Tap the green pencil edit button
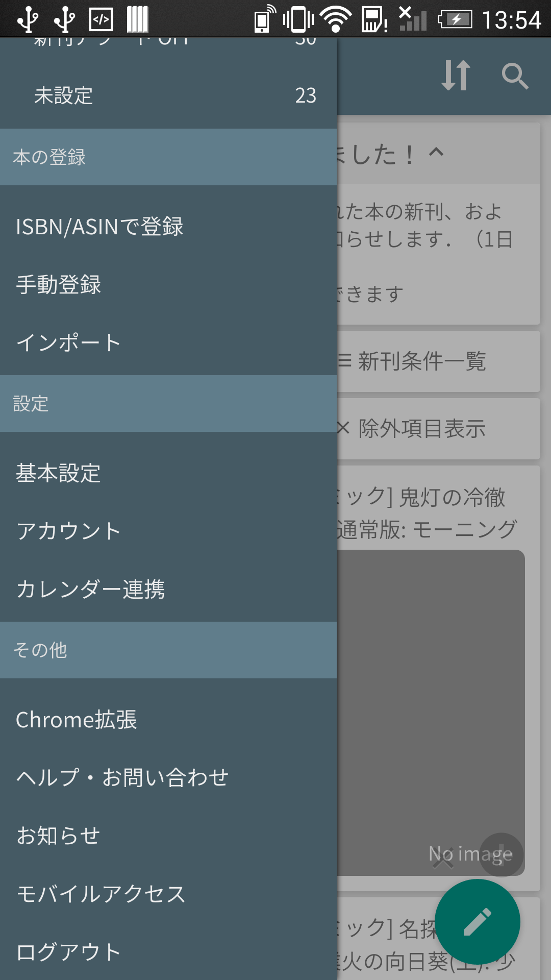This screenshot has height=980, width=551. click(477, 921)
